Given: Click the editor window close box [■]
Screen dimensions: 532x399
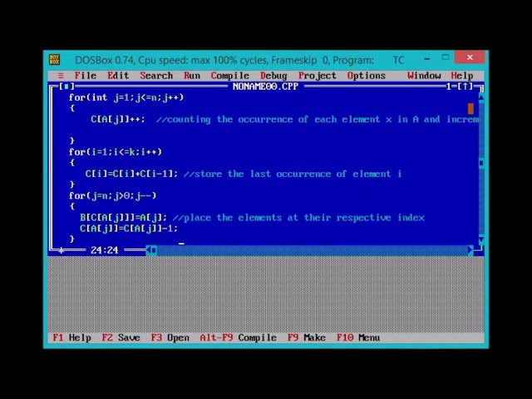Looking at the screenshot, I should coord(66,86).
